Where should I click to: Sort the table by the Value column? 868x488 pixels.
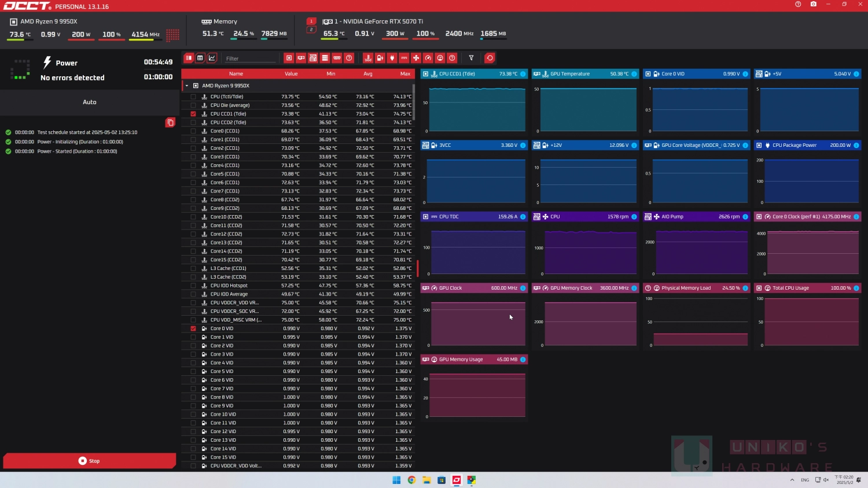[x=291, y=74]
